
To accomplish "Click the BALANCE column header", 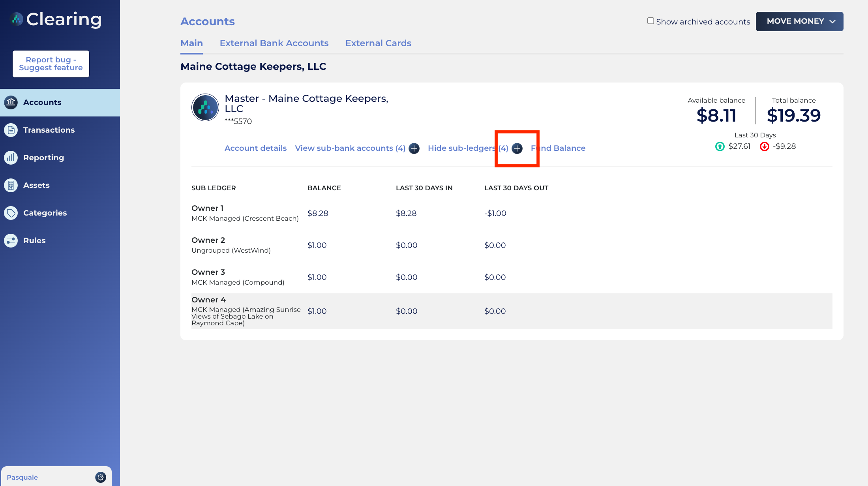I will tap(324, 188).
